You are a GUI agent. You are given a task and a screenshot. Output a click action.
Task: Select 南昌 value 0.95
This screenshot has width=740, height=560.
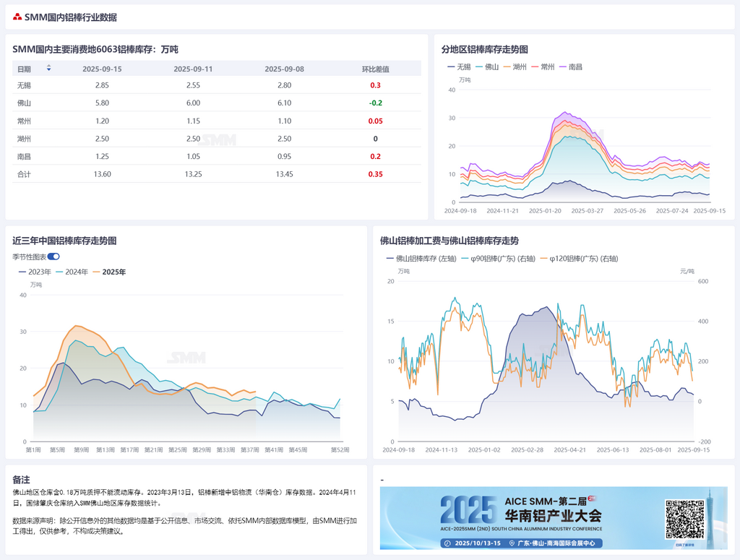(x=284, y=156)
